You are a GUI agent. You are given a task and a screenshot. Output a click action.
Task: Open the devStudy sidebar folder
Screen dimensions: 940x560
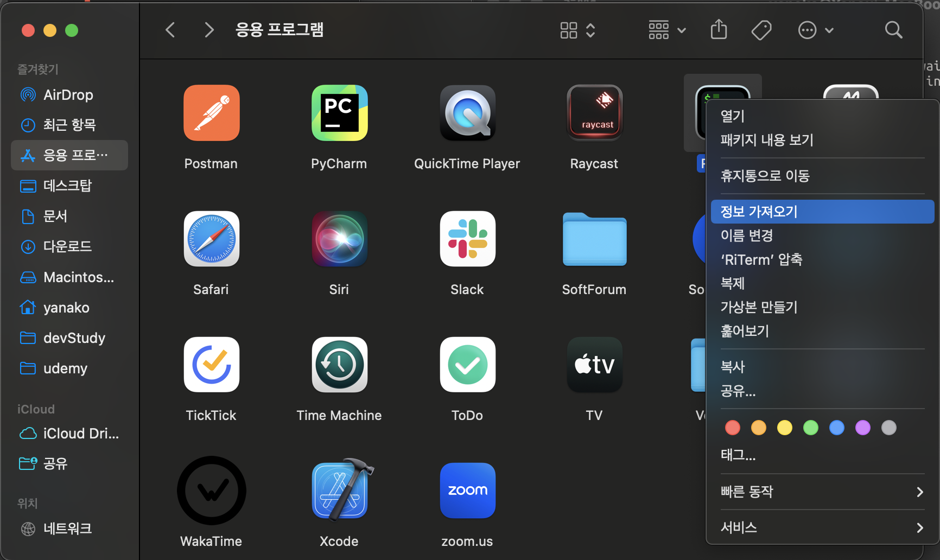pos(69,338)
